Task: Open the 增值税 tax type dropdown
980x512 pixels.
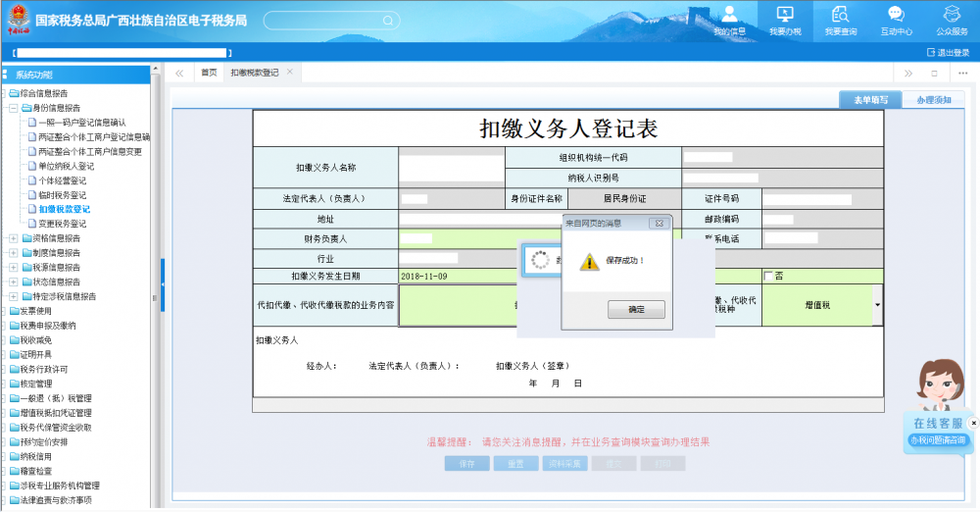Action: (x=876, y=305)
